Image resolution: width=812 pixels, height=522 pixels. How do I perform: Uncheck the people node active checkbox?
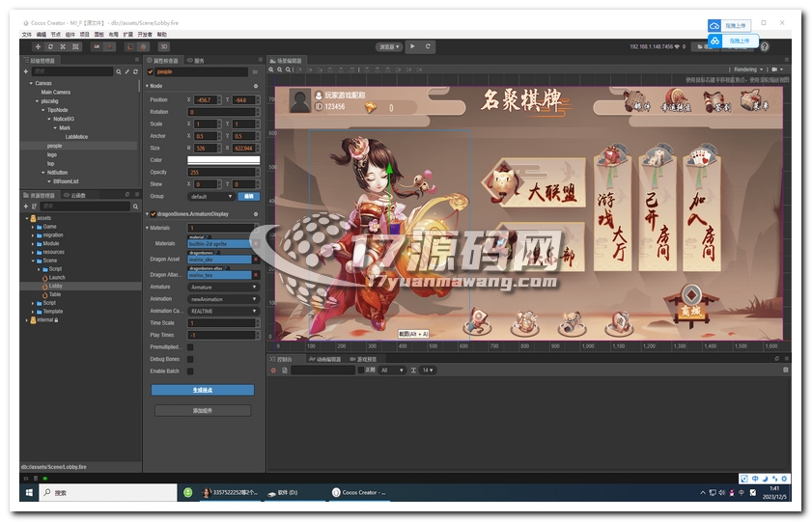[151, 72]
